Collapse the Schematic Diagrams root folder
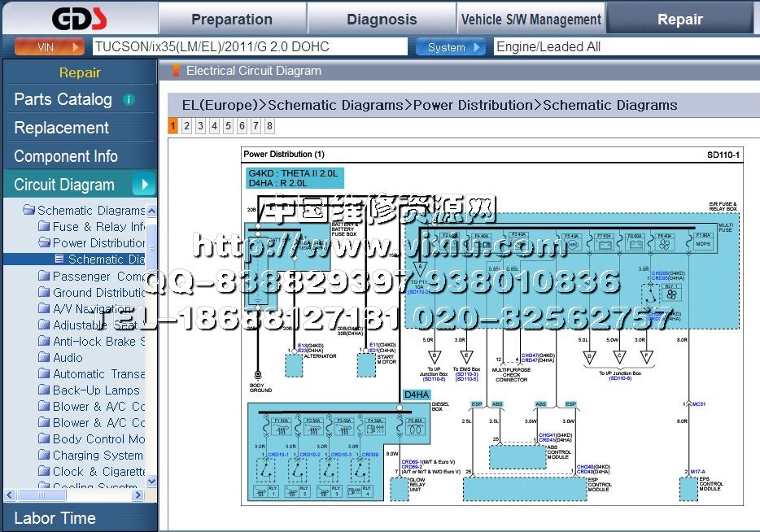 pos(28,210)
